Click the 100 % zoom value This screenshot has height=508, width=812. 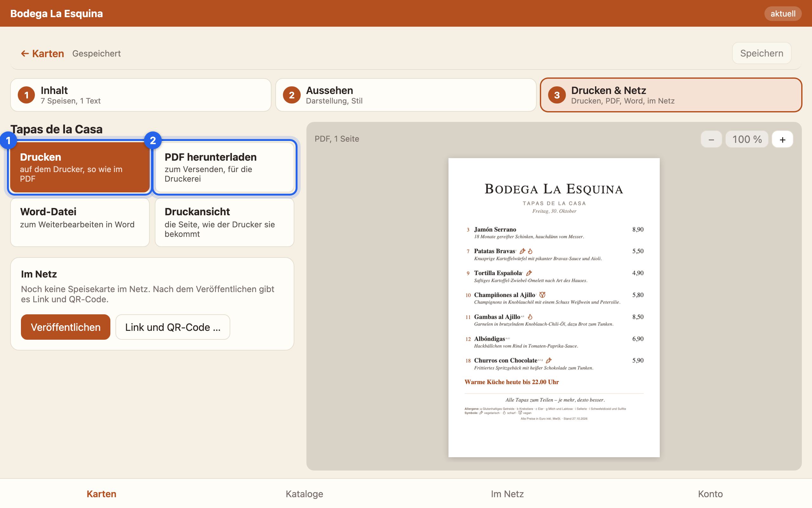[x=747, y=139]
